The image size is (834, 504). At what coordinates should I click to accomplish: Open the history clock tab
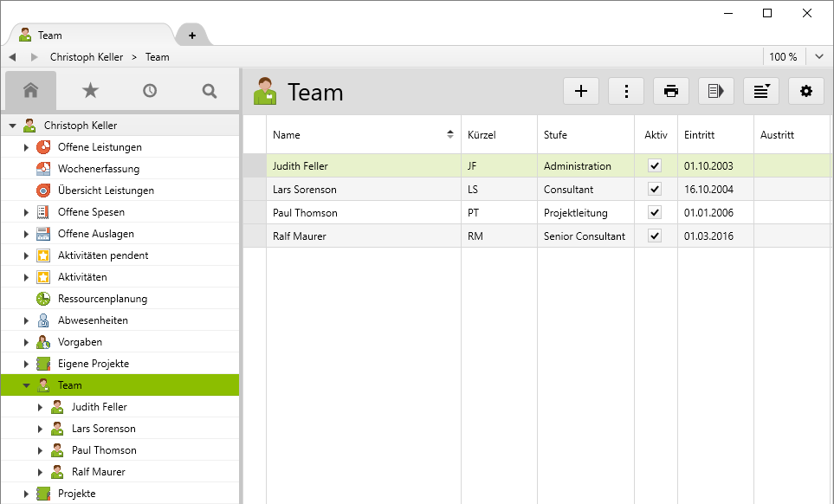click(150, 90)
